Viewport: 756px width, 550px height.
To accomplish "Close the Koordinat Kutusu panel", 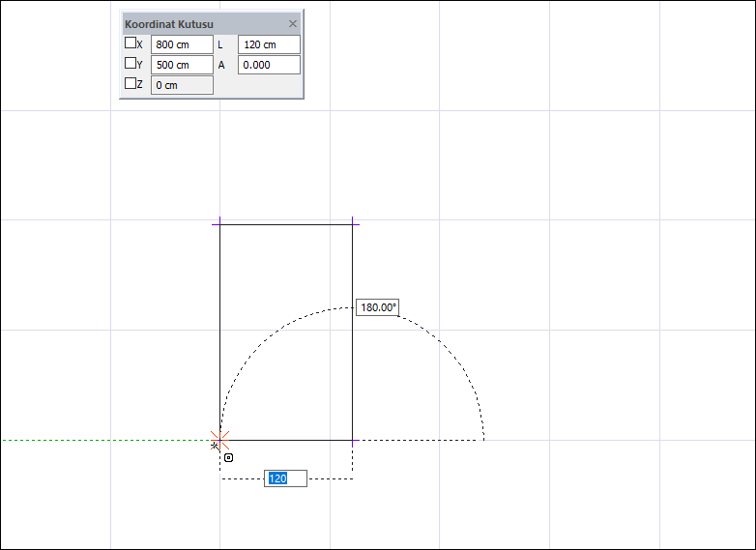I will (x=293, y=23).
